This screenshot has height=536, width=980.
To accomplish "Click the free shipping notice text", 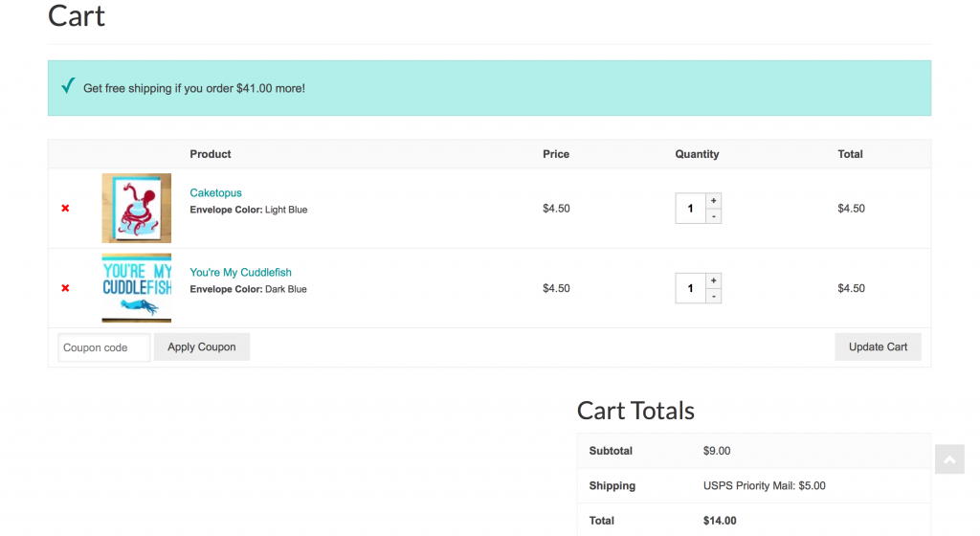I will click(193, 88).
